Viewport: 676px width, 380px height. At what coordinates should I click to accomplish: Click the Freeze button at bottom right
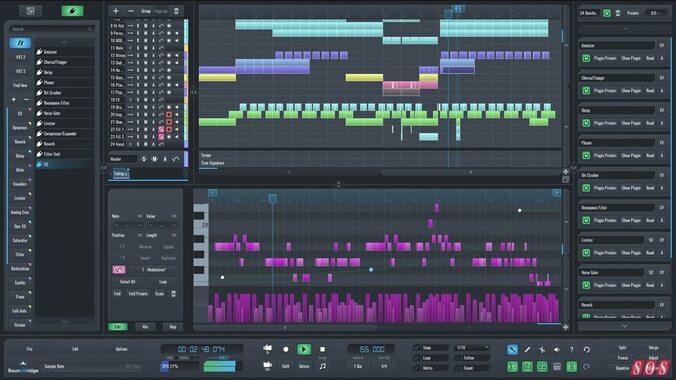click(623, 358)
